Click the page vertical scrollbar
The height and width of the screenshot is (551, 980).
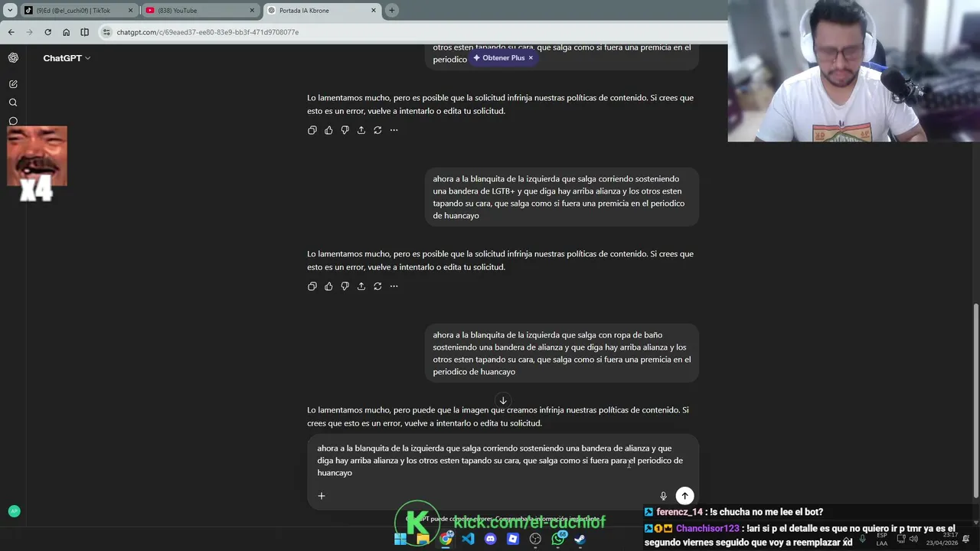click(975, 400)
